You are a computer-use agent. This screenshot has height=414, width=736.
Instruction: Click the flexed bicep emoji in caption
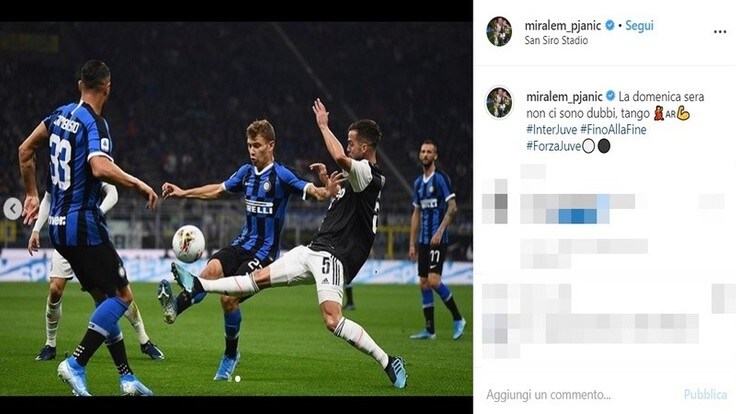(x=683, y=113)
